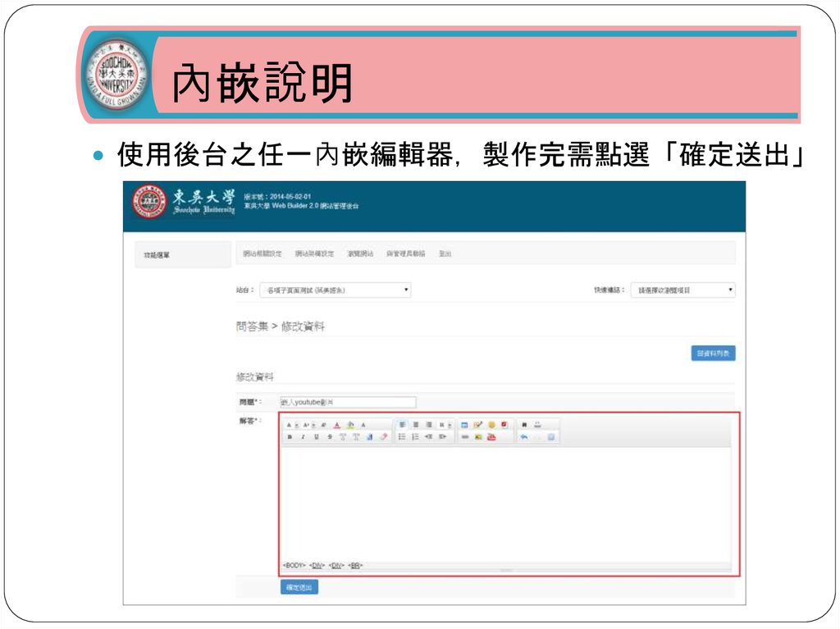Insert a numbered list
This screenshot has height=629, width=840.
pyautogui.click(x=415, y=437)
